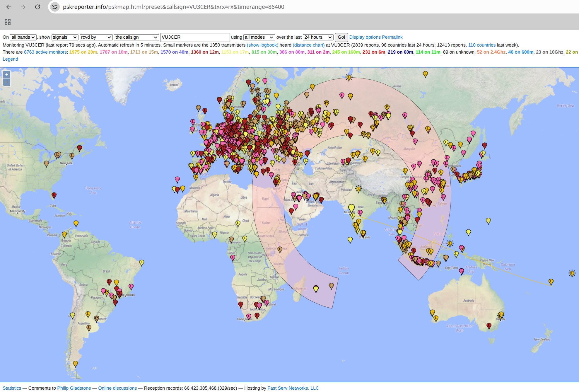Click the map zoom in plus button
Viewport: 579px width, 392px height.
(6, 74)
